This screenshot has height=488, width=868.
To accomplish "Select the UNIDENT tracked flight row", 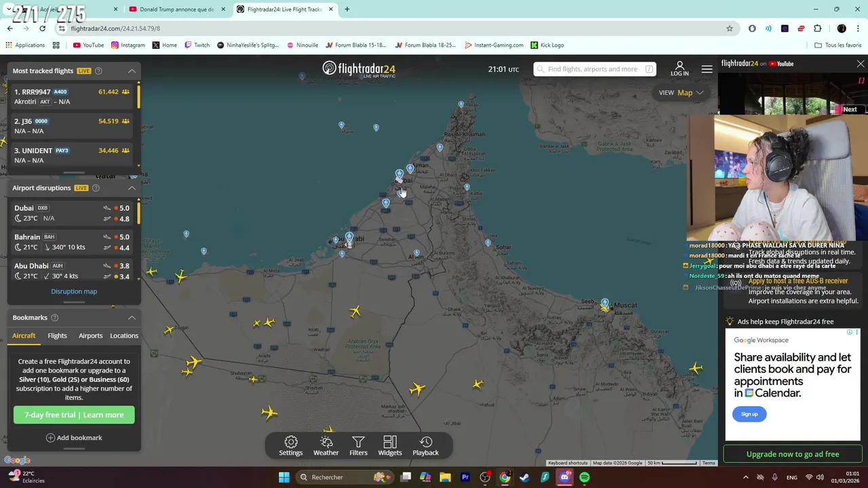I will tap(73, 155).
